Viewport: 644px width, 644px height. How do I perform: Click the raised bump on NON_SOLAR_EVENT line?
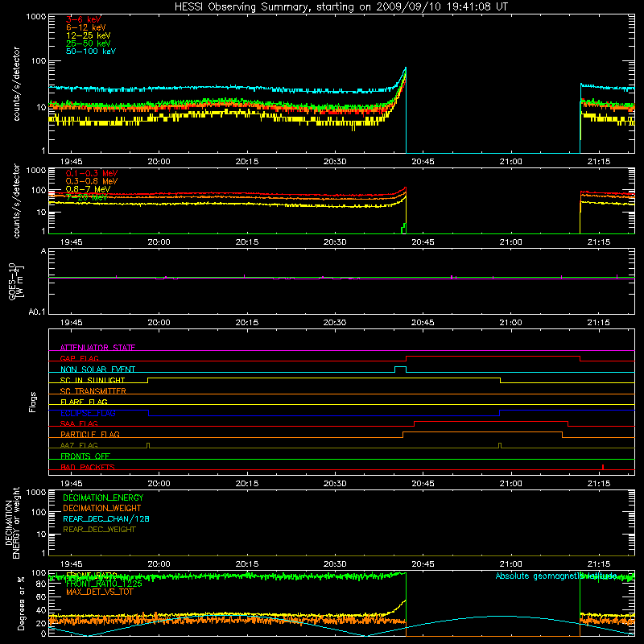[400, 369]
